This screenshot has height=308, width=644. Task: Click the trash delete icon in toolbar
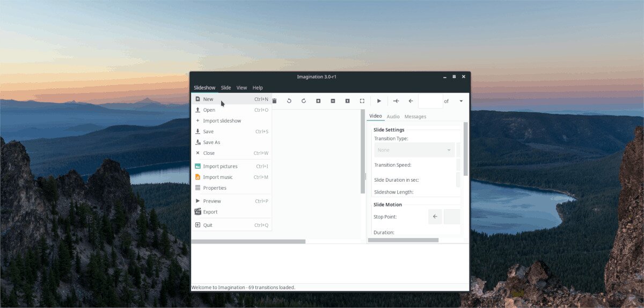point(275,101)
